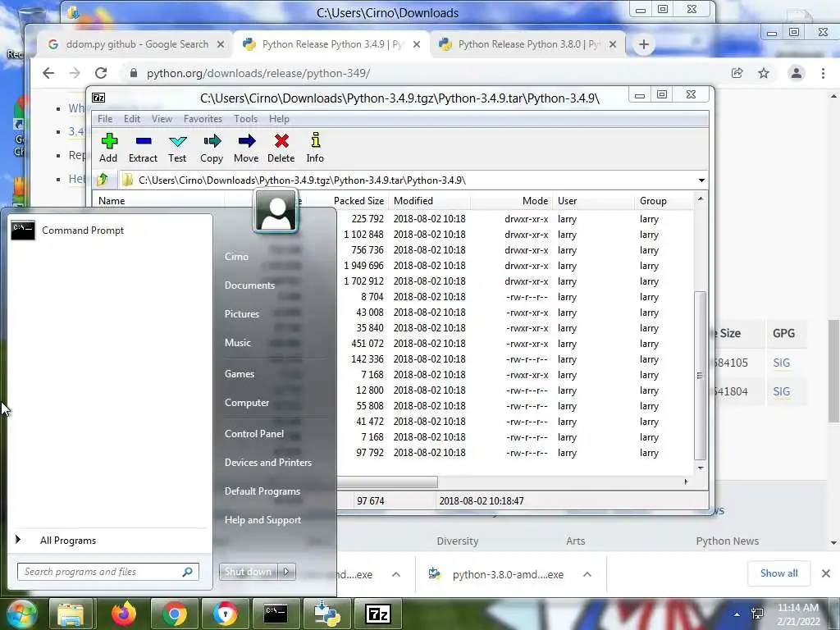Click the clock in system tray
The image size is (840, 630).
click(798, 614)
